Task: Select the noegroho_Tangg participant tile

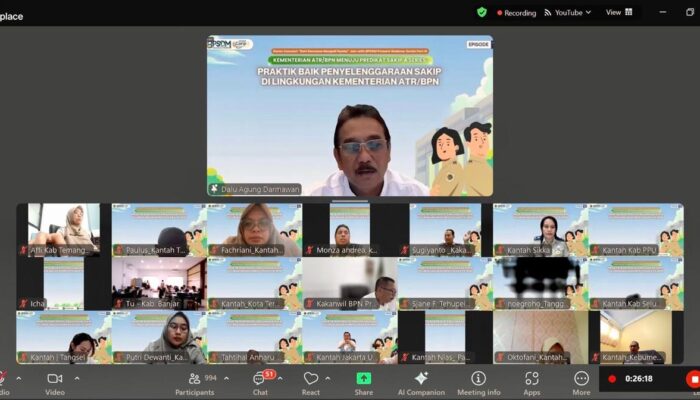Action: [541, 283]
